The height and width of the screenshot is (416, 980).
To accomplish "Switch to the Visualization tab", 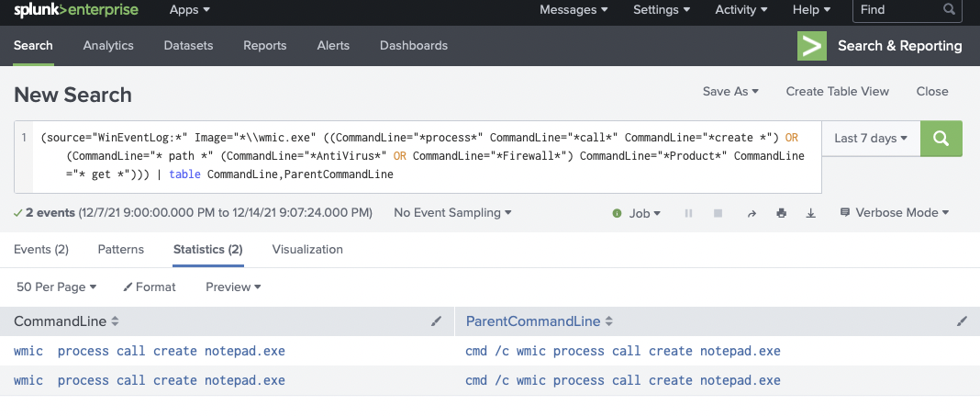I will point(307,250).
